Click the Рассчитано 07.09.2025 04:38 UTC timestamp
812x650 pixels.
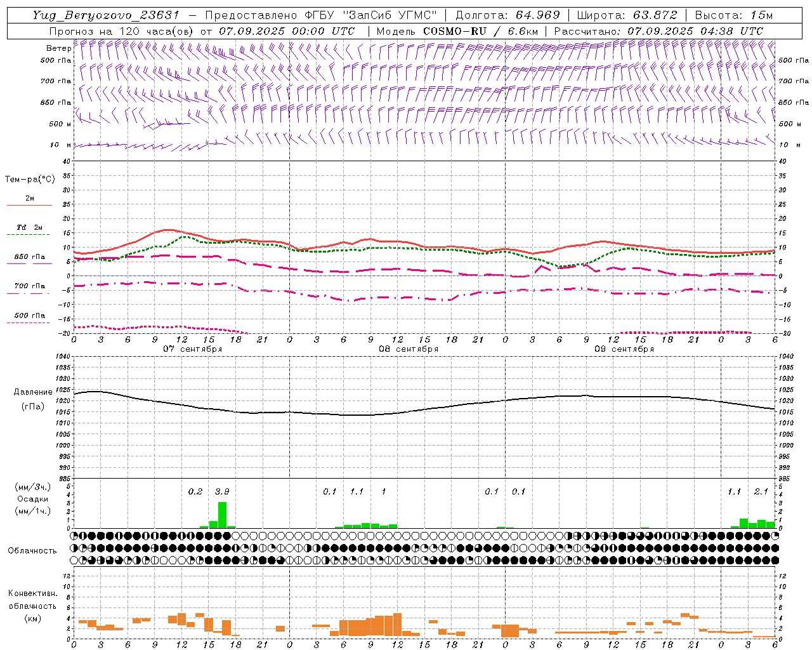[658, 30]
